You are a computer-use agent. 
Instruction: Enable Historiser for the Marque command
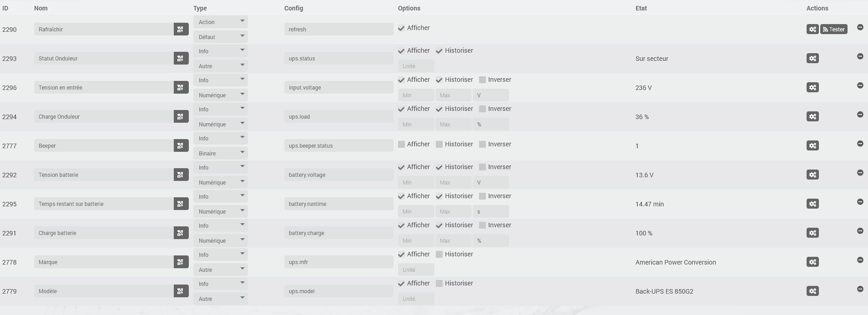pos(439,255)
